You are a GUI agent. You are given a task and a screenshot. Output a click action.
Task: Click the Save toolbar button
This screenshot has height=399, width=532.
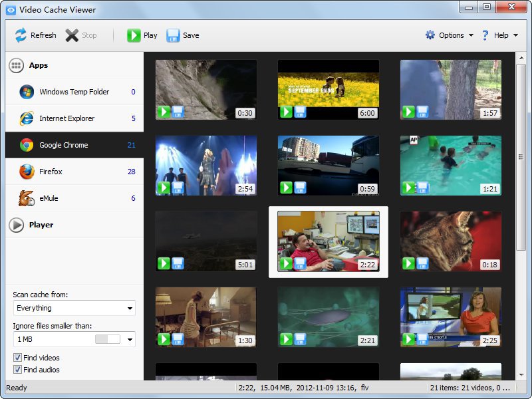182,35
